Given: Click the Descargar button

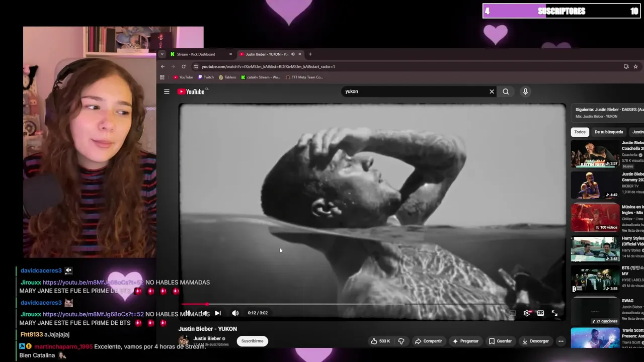Looking at the screenshot, I should 535,341.
